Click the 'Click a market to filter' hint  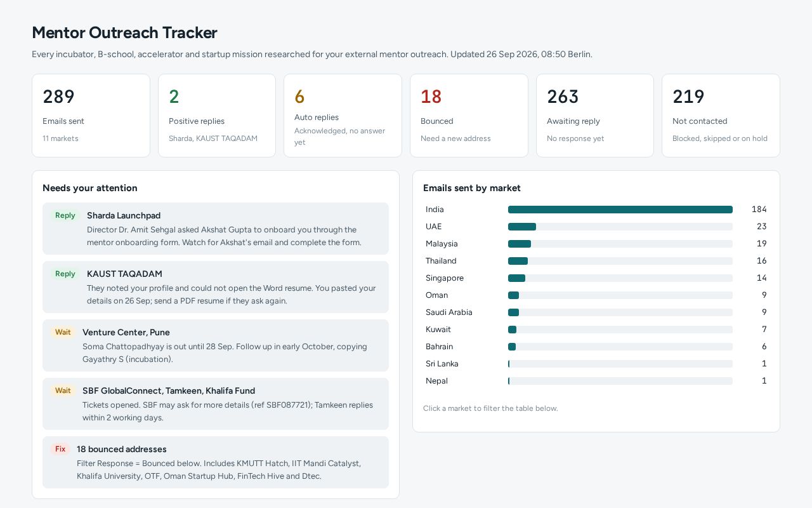490,408
